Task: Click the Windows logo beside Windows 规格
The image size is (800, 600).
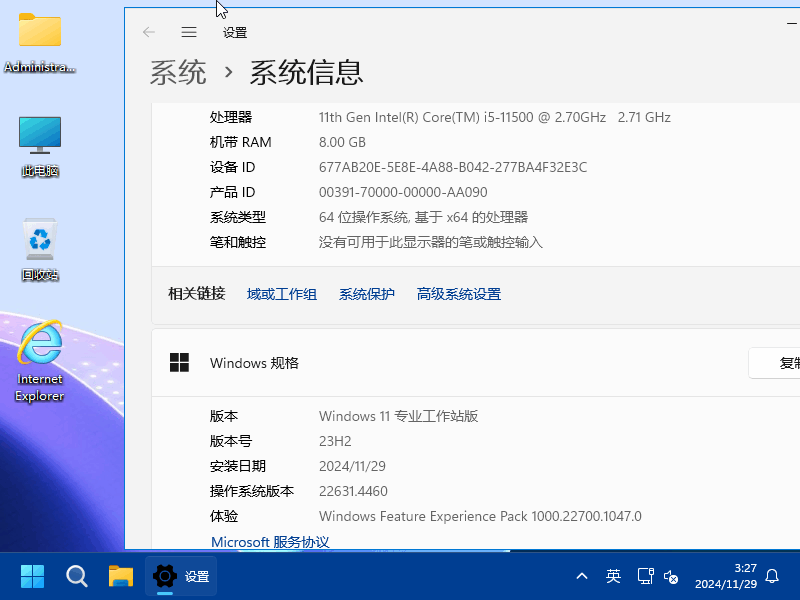Action: tap(179, 363)
